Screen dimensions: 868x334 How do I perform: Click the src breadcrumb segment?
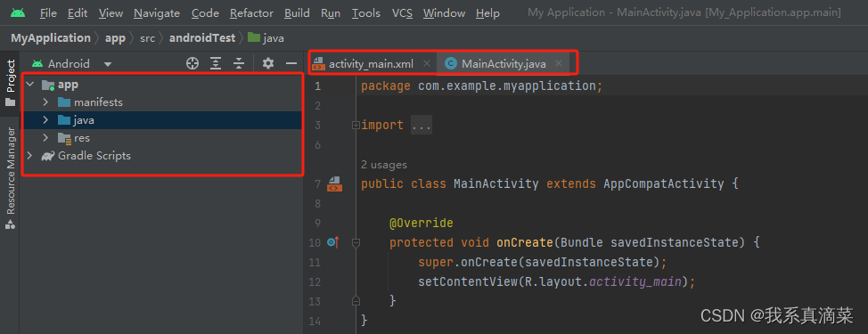point(147,38)
